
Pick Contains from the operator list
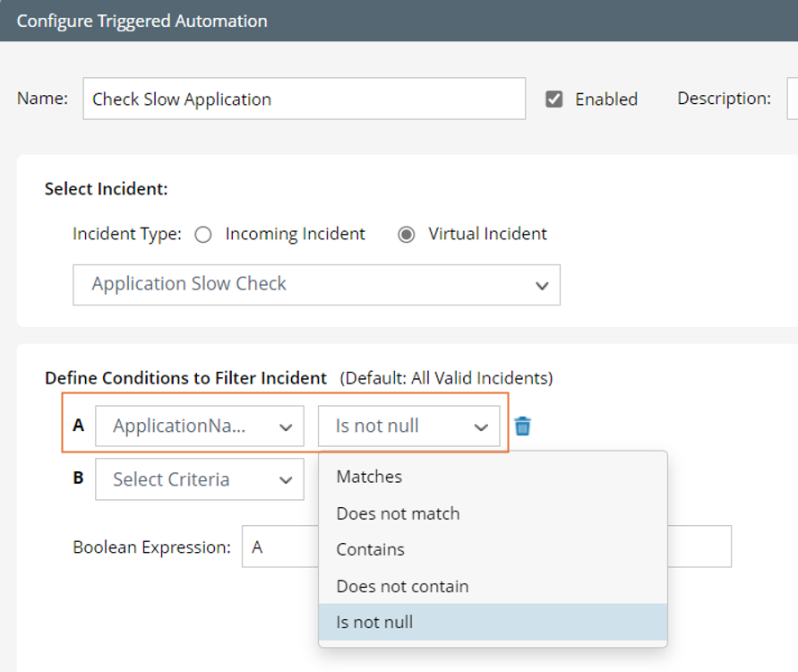(x=370, y=549)
